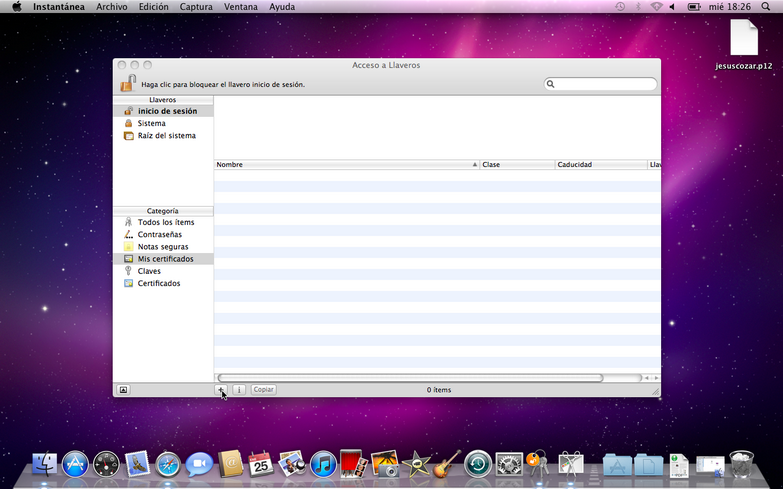The height and width of the screenshot is (489, 783).
Task: Click Keychain Access icon in the Dock
Action: [x=538, y=464]
